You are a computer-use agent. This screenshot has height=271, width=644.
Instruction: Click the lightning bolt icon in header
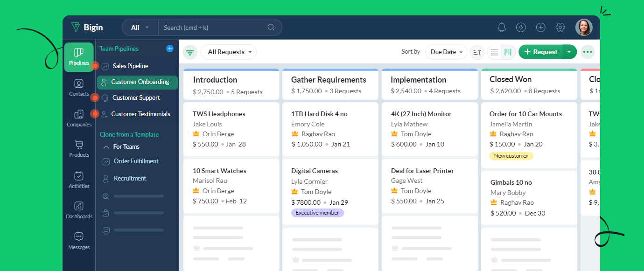[521, 28]
